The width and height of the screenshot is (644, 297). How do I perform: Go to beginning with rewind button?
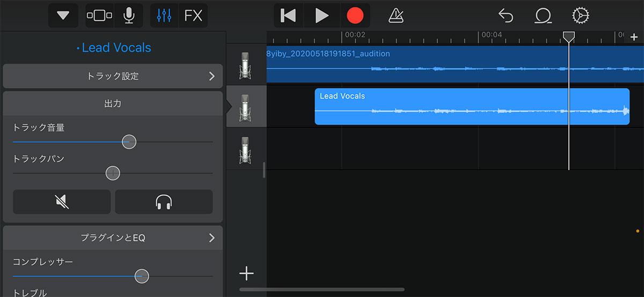coord(289,16)
